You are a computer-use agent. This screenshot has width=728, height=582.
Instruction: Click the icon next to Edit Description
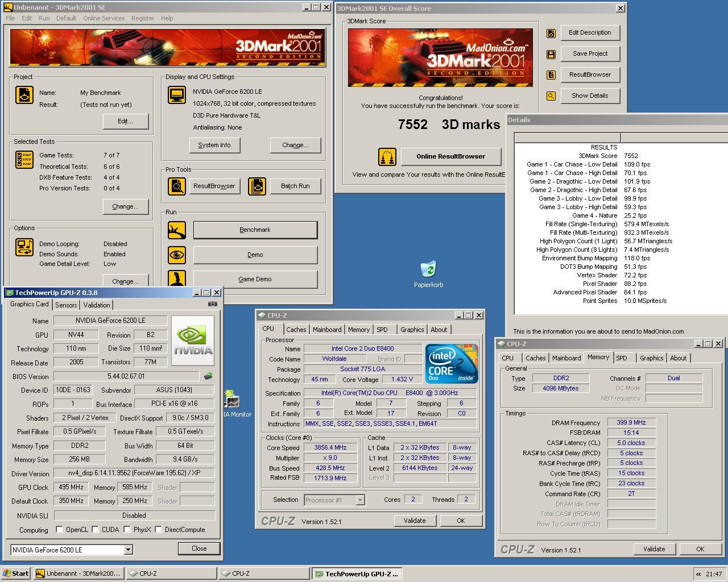pyautogui.click(x=551, y=34)
